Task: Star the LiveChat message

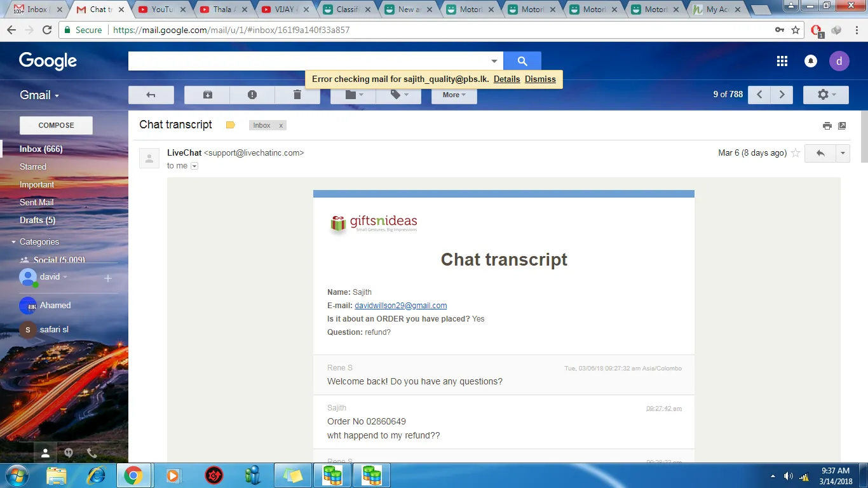Action: [796, 153]
